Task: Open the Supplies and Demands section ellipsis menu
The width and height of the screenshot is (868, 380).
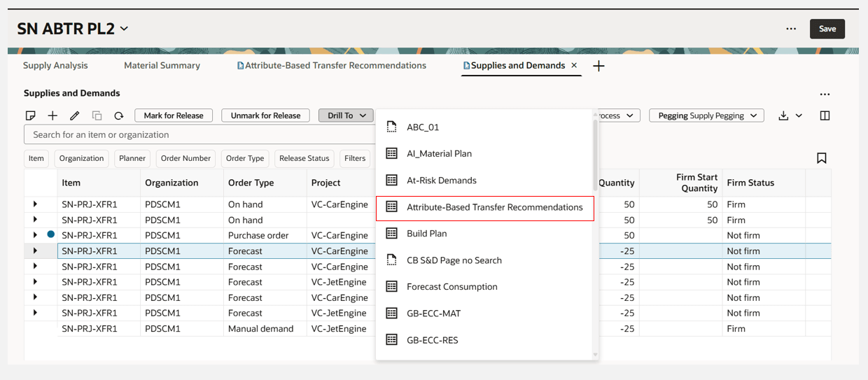Action: coord(825,94)
